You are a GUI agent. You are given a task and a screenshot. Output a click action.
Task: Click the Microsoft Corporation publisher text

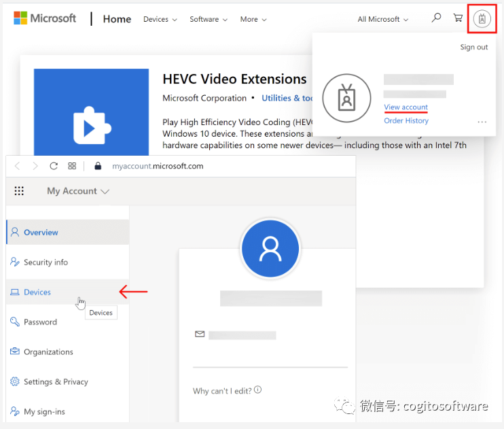[204, 98]
